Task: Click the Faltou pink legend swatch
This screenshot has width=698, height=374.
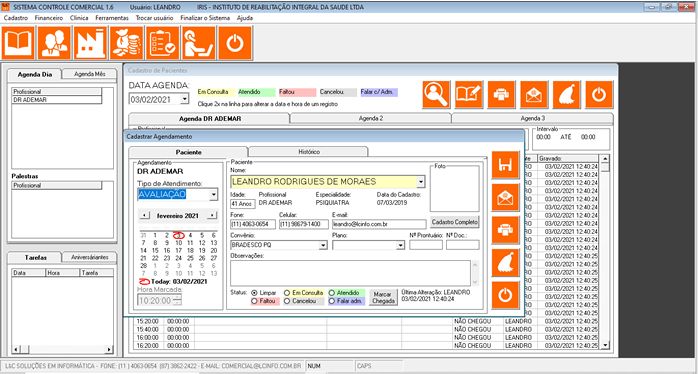Action: (297, 92)
